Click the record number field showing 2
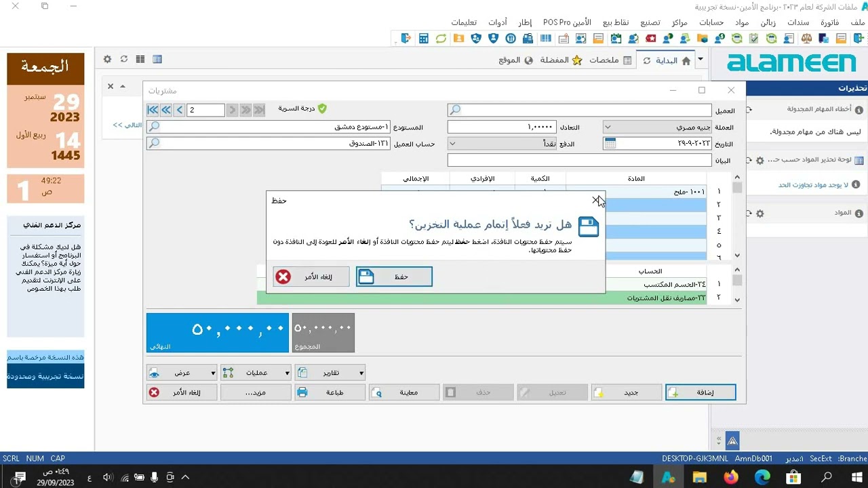 [x=206, y=110]
